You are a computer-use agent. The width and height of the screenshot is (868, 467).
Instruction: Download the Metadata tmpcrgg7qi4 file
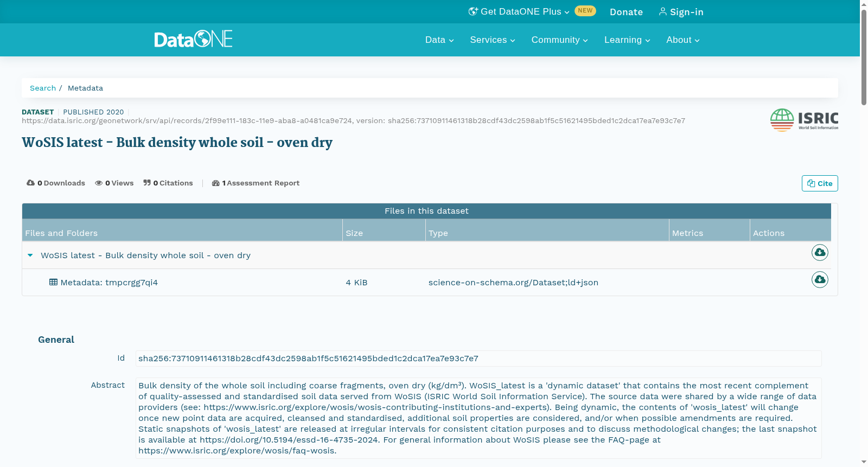820,280
